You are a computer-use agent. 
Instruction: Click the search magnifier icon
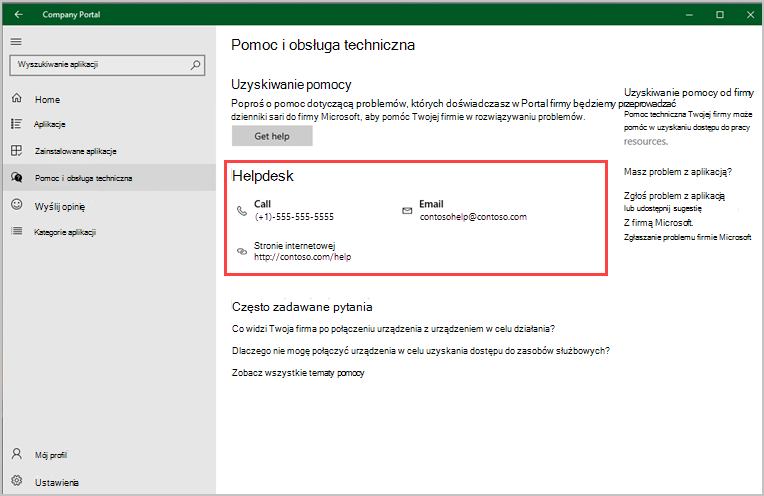pyautogui.click(x=195, y=65)
